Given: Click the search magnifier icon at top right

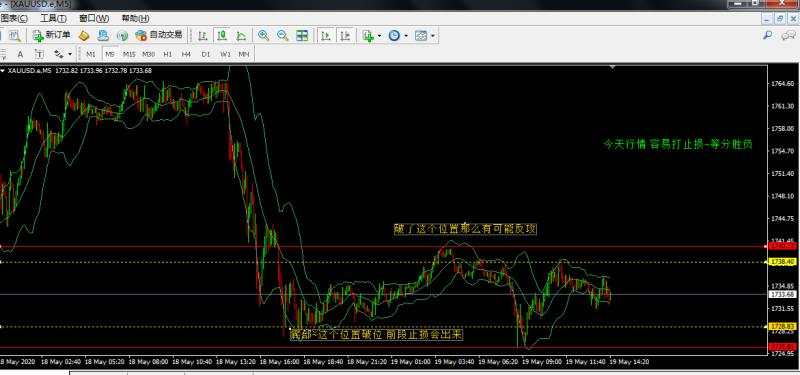Looking at the screenshot, I should pyautogui.click(x=767, y=35).
